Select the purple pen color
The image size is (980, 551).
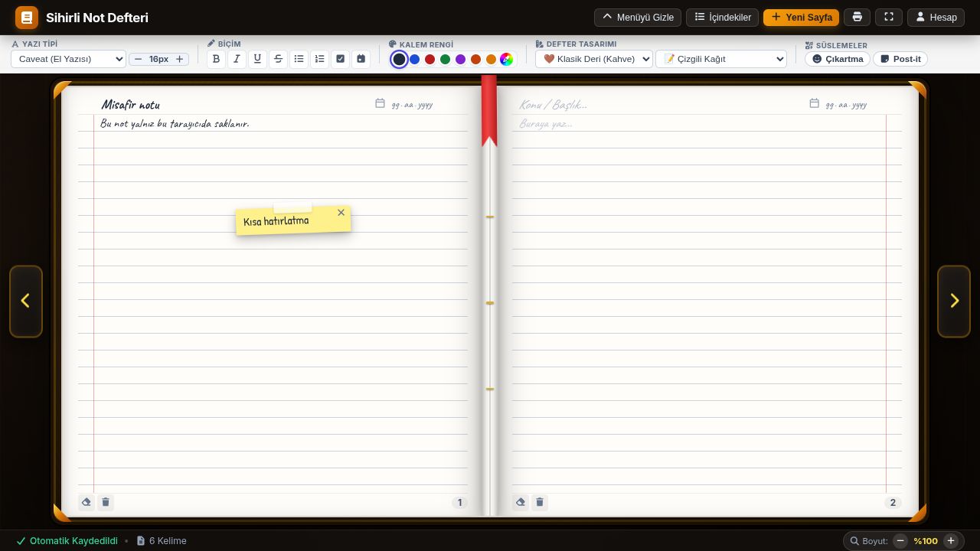coord(460,59)
